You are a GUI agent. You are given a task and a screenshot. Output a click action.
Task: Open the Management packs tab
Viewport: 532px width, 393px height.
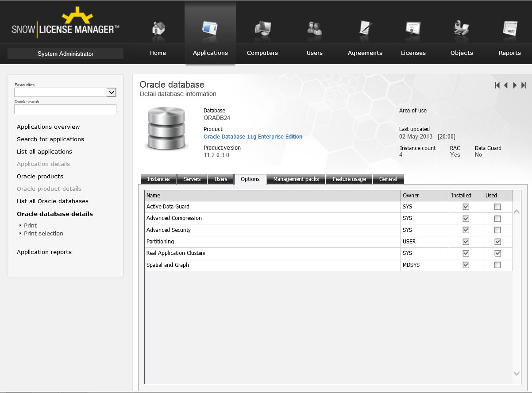[x=296, y=179]
